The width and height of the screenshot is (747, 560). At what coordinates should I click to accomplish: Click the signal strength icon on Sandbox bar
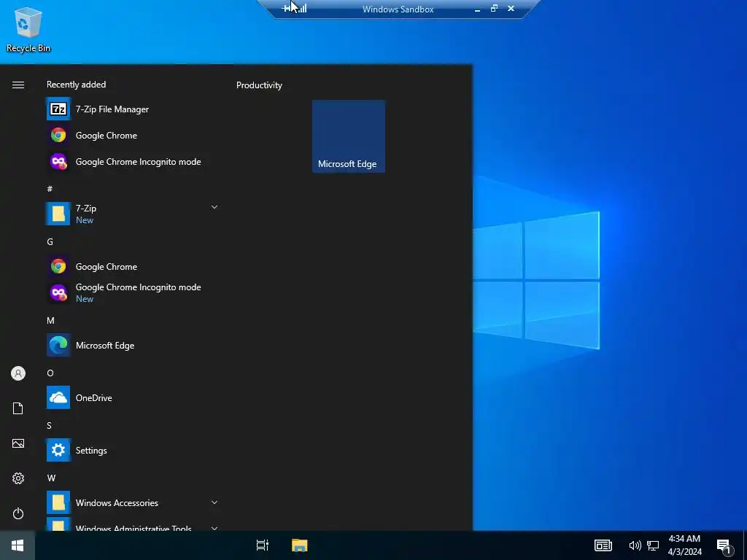coord(301,8)
